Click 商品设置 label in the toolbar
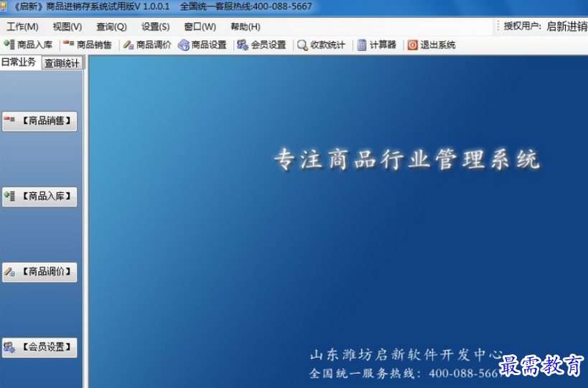The width and height of the screenshot is (588, 388). [x=209, y=45]
